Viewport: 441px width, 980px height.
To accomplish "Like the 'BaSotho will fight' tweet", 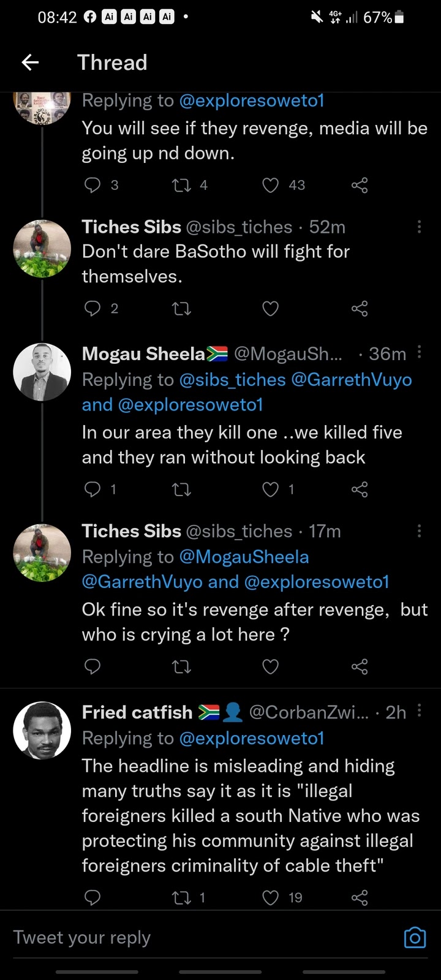I will 271,309.
